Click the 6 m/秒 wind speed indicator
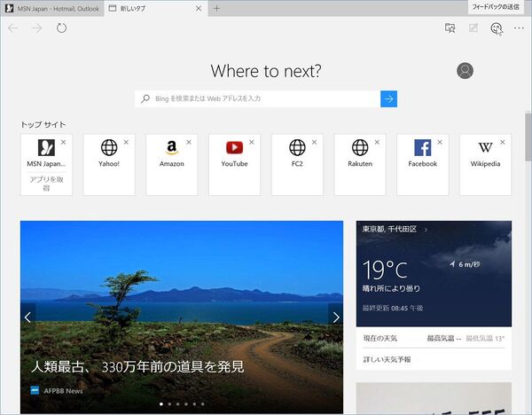The width and height of the screenshot is (532, 415). (x=465, y=264)
